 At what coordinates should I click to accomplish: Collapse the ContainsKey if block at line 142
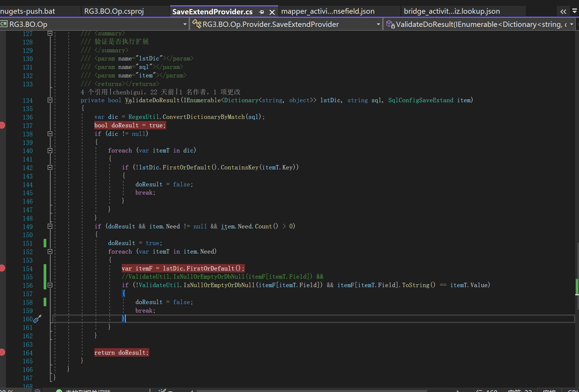(x=50, y=168)
